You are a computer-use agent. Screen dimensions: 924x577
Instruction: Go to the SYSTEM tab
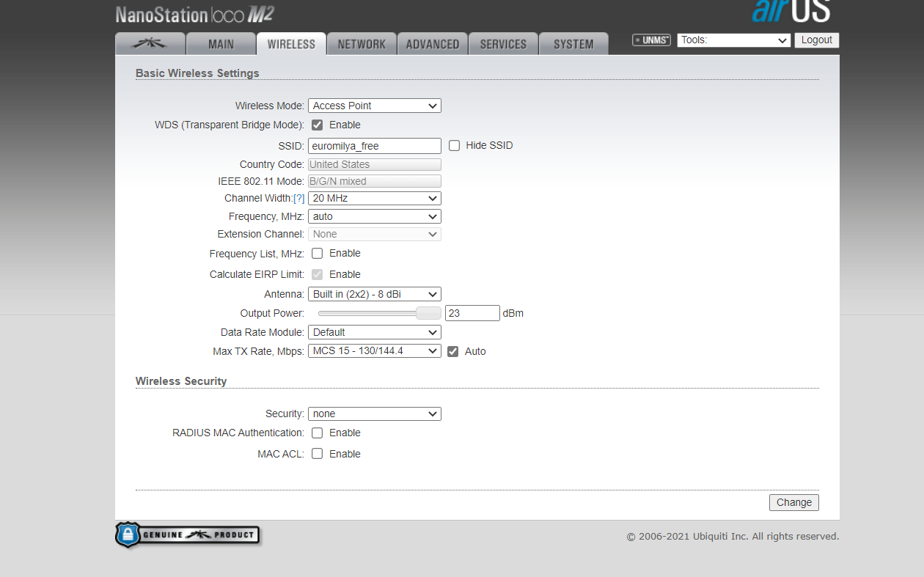(573, 44)
